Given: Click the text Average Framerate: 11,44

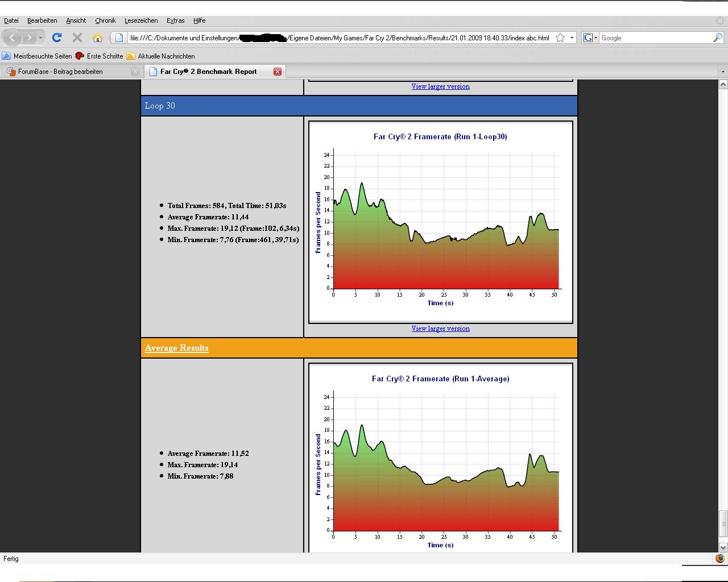Looking at the screenshot, I should (208, 217).
